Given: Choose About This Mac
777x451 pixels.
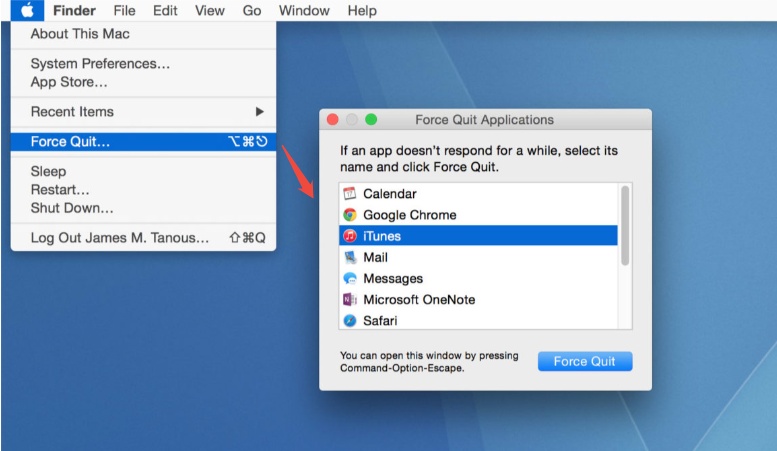Looking at the screenshot, I should click(x=143, y=34).
